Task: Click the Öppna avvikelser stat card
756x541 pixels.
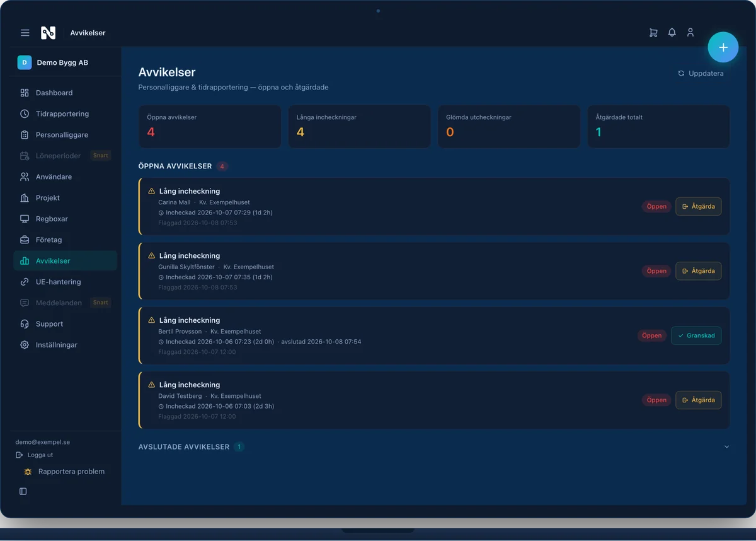Action: tap(210, 127)
